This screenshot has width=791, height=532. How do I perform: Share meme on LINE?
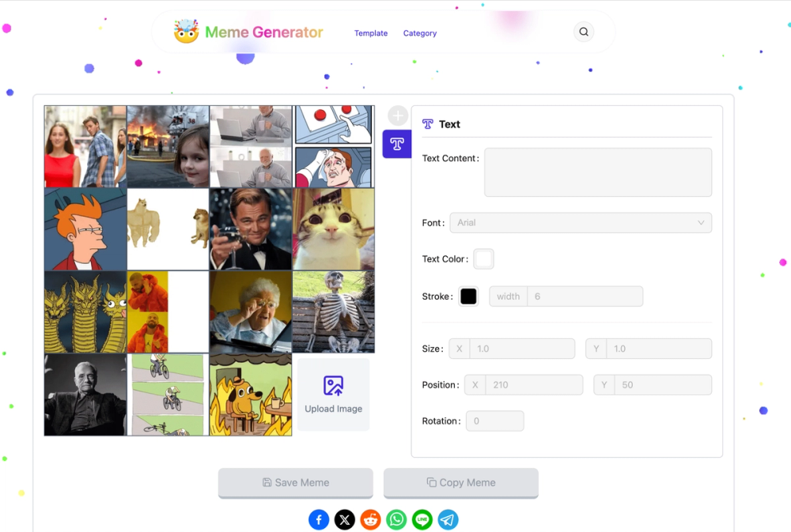(422, 519)
